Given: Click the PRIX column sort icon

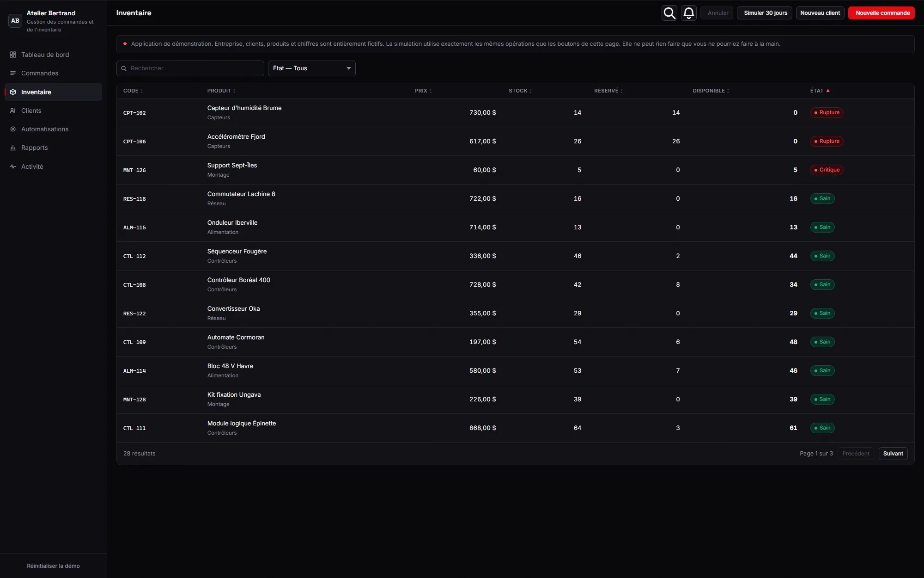Looking at the screenshot, I should [x=431, y=91].
